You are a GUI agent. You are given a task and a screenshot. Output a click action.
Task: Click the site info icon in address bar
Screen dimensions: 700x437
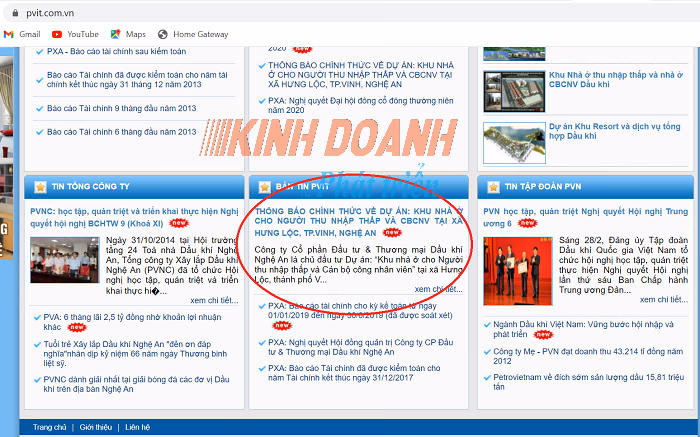click(x=10, y=9)
